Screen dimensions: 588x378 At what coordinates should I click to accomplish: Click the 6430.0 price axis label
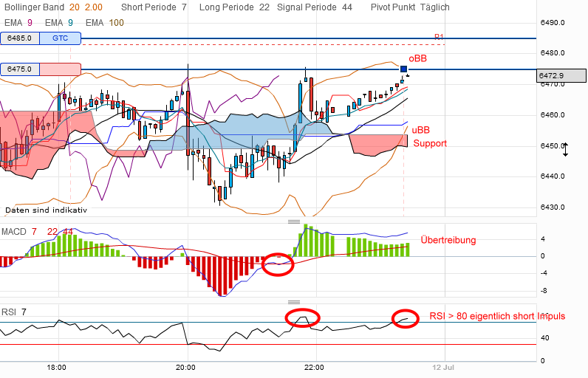click(x=553, y=207)
